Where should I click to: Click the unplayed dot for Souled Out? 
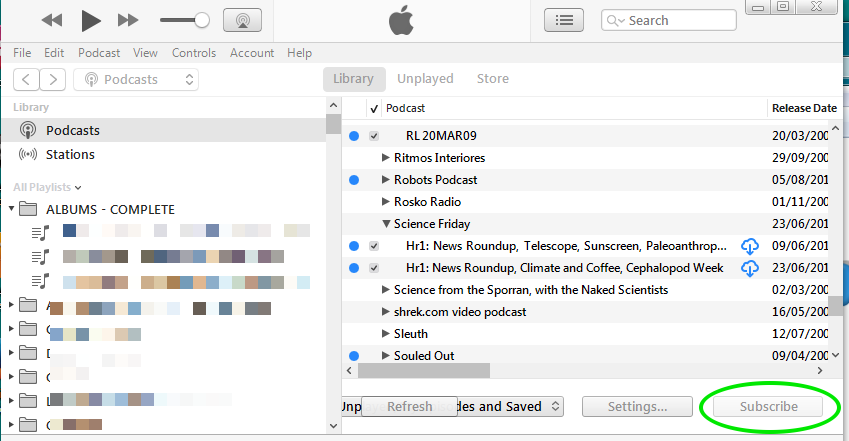[x=354, y=356]
